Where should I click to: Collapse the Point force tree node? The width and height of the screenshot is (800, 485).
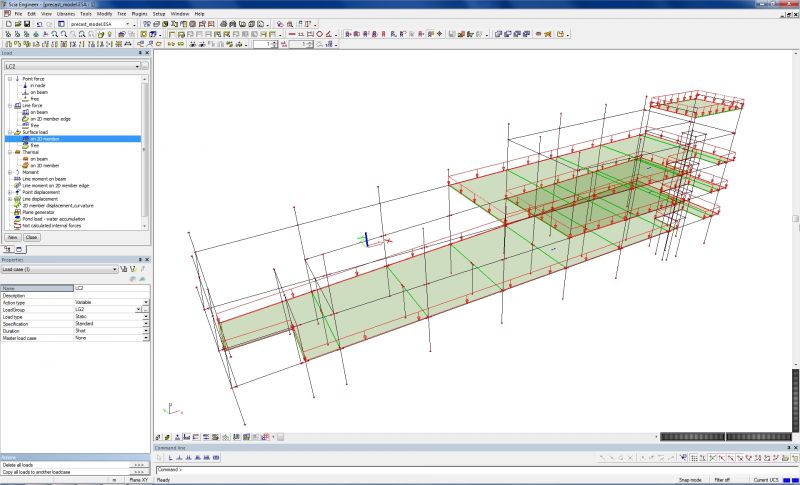coord(8,79)
